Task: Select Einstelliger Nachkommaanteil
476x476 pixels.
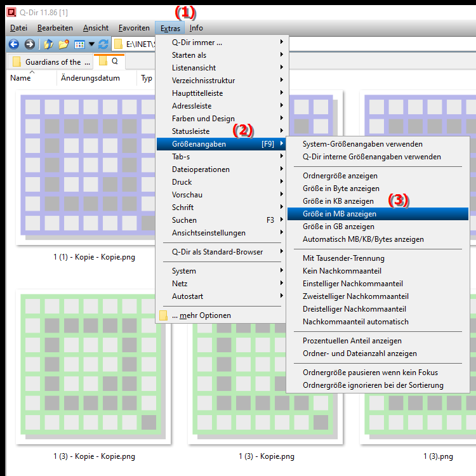Action: (x=378, y=284)
